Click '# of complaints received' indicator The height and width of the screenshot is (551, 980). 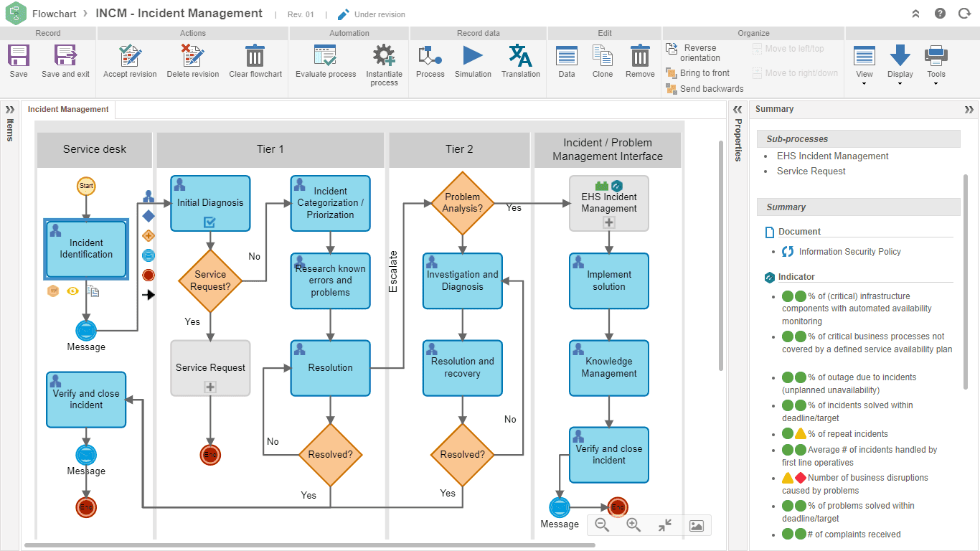coord(854,534)
